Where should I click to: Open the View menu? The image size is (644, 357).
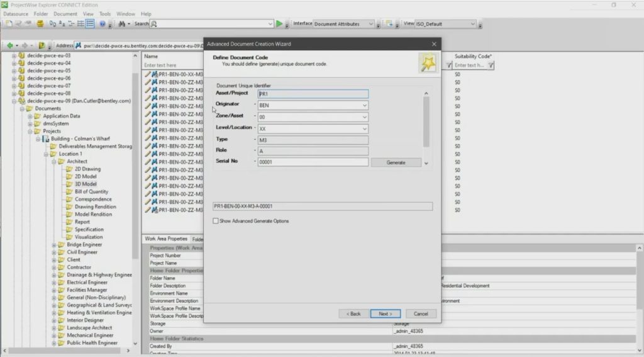coord(88,14)
